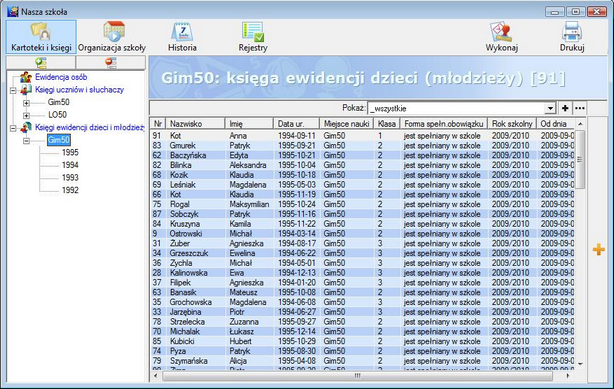Image resolution: width=614 pixels, height=389 pixels.
Task: Open Organizacja szkoły section
Action: click(112, 37)
